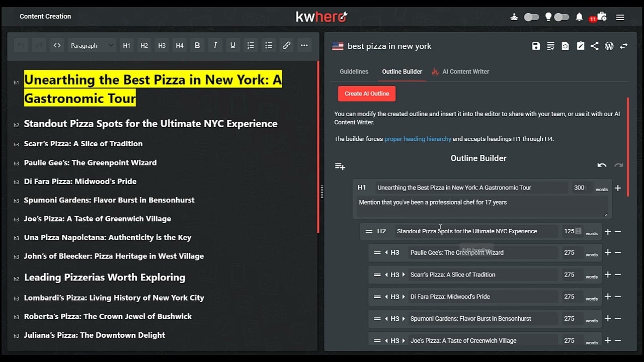The width and height of the screenshot is (644, 362).
Task: Insert a numbered list
Action: point(251,45)
